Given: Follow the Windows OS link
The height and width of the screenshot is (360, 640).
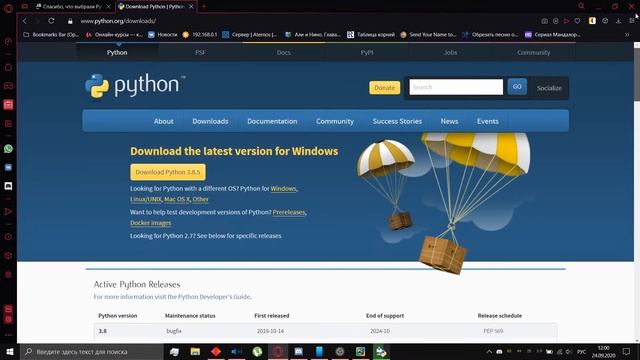Looking at the screenshot, I should (283, 189).
